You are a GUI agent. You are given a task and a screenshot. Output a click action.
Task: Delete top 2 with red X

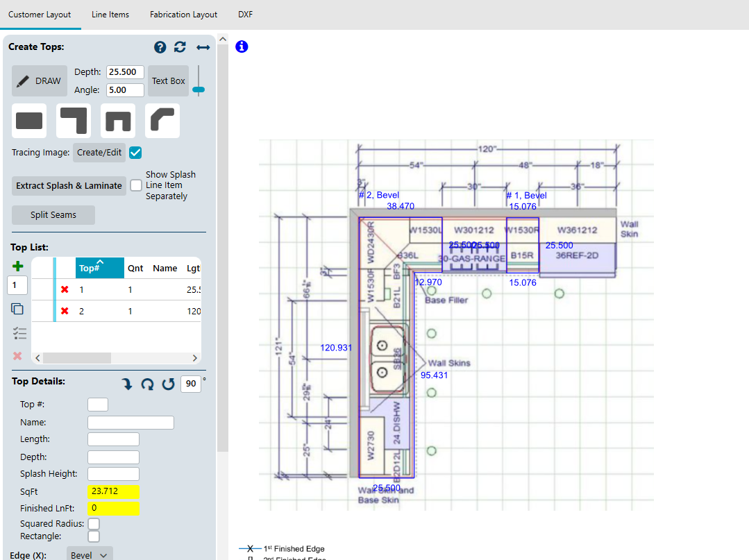pos(65,311)
